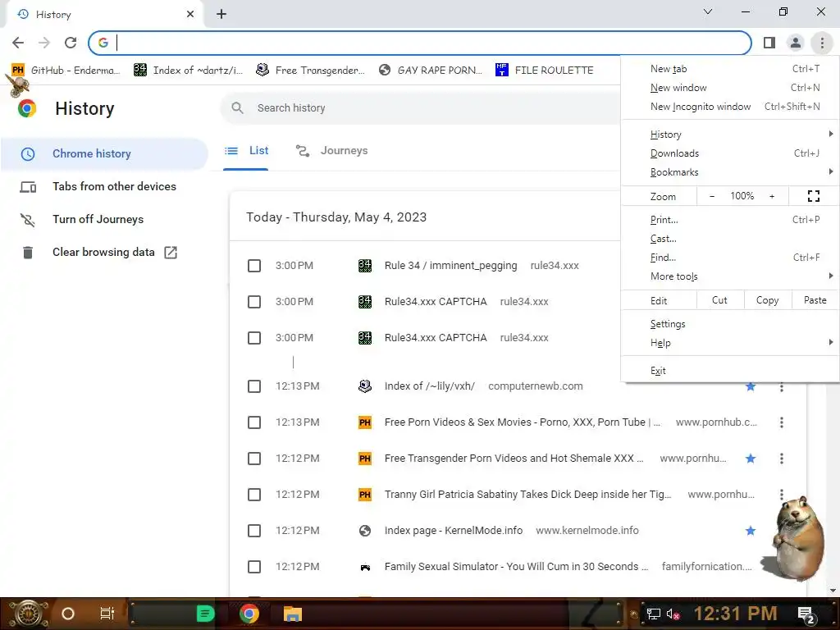This screenshot has height=630, width=840.
Task: Open the Chrome side panel icon
Action: pyautogui.click(x=769, y=43)
